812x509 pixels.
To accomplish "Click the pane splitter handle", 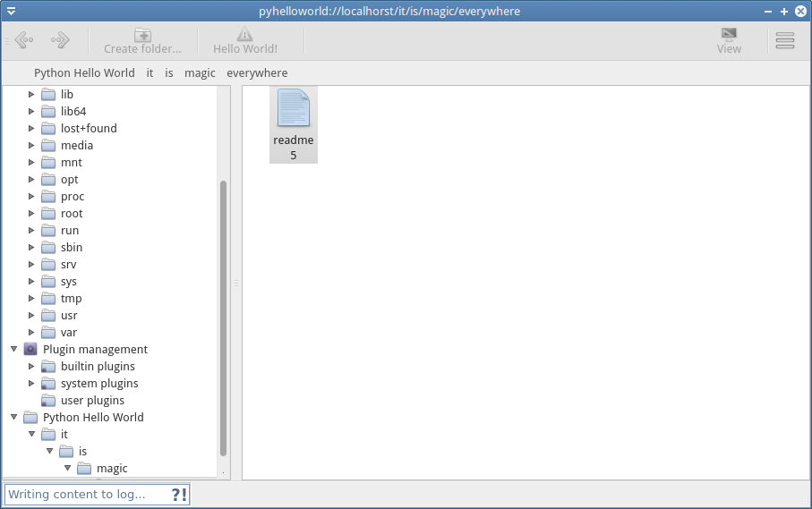I will coord(236,283).
